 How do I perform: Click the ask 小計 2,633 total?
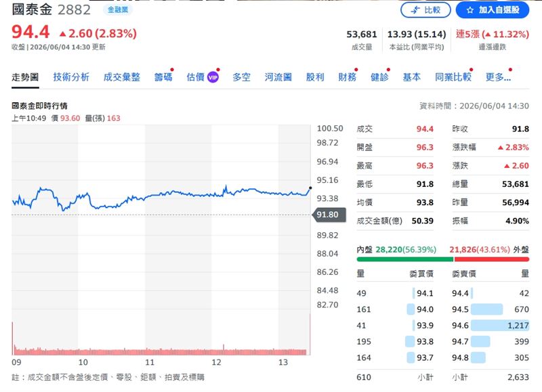(x=518, y=377)
